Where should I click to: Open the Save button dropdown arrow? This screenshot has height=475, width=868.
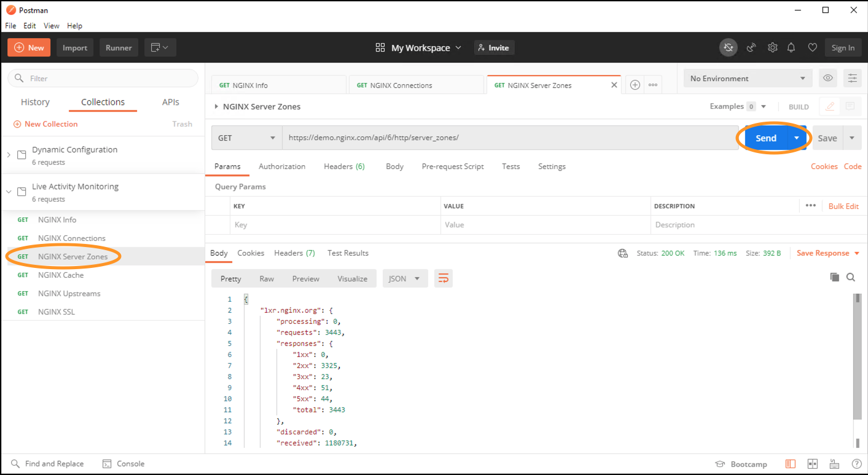click(x=852, y=138)
